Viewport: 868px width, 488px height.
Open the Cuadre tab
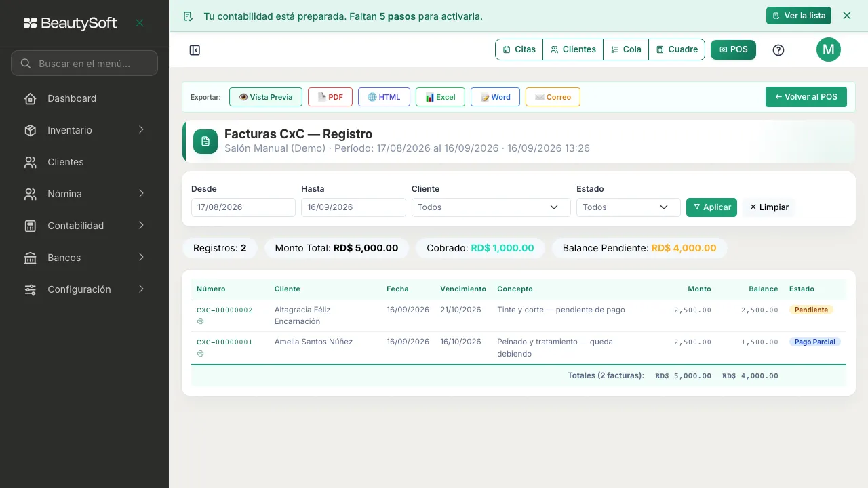pos(677,49)
